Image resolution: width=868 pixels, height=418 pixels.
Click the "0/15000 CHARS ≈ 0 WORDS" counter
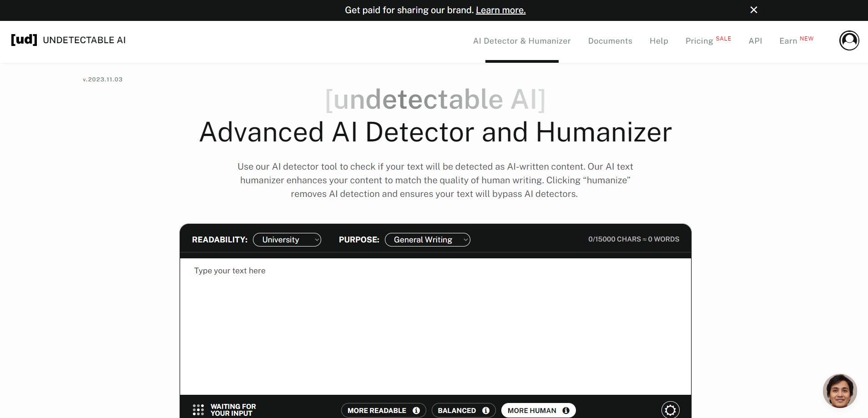point(634,239)
